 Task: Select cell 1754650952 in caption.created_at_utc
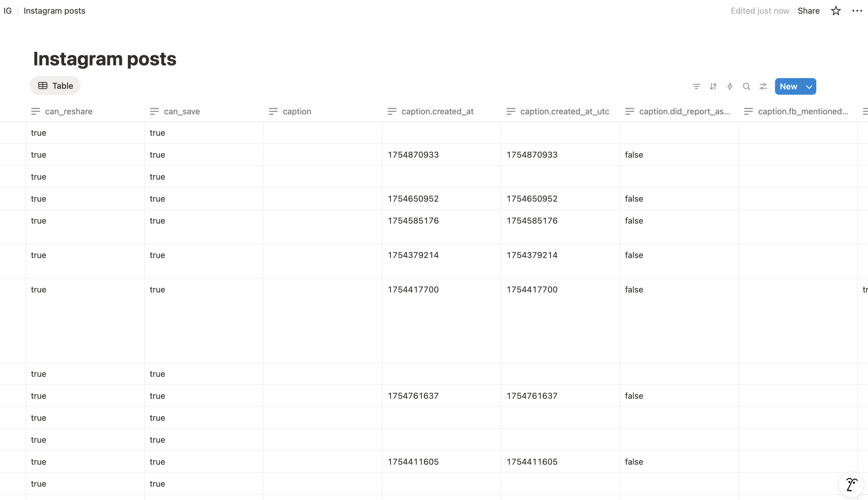pos(561,199)
